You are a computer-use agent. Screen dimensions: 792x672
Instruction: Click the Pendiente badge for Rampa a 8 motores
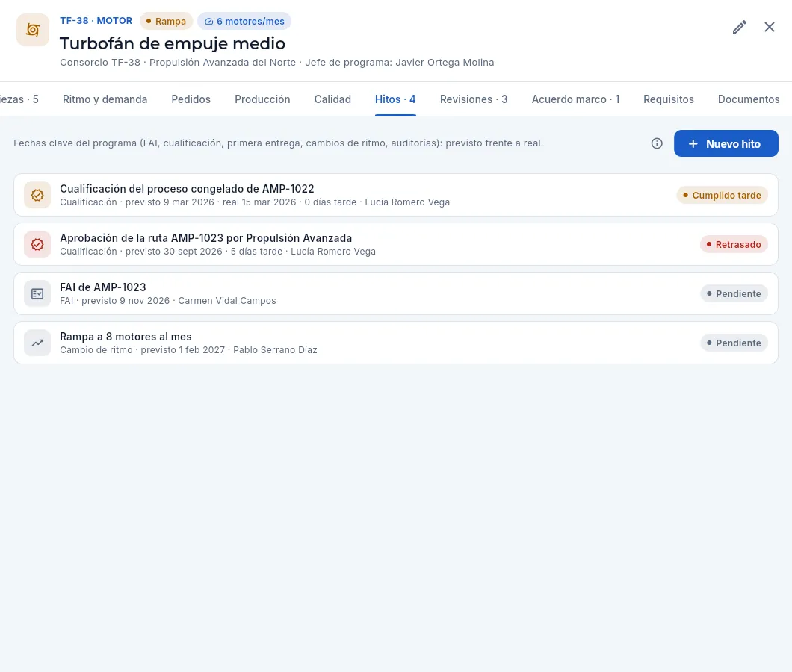(x=734, y=343)
